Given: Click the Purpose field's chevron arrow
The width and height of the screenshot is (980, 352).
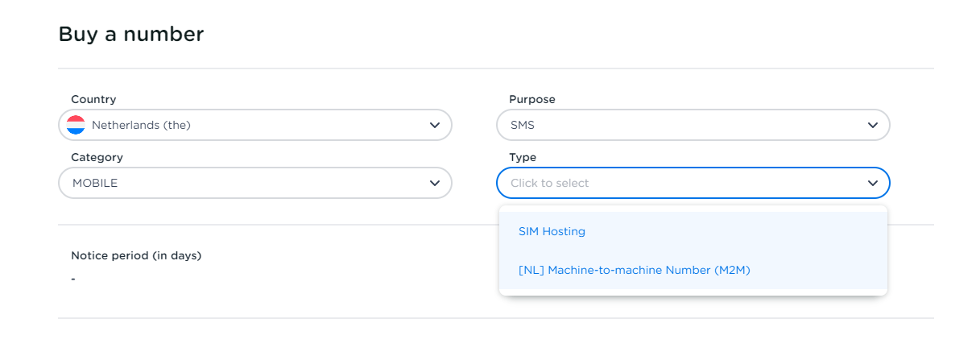Looking at the screenshot, I should pyautogui.click(x=872, y=125).
